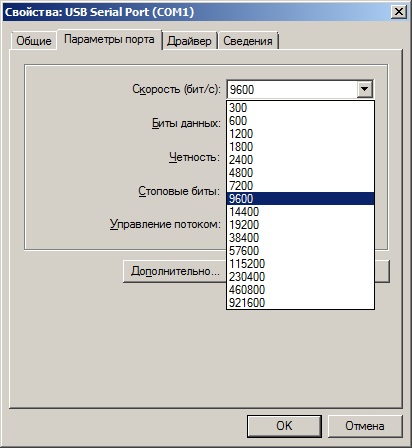This screenshot has height=448, width=412.
Task: Pick the 2400 speed entry
Action: [x=300, y=160]
